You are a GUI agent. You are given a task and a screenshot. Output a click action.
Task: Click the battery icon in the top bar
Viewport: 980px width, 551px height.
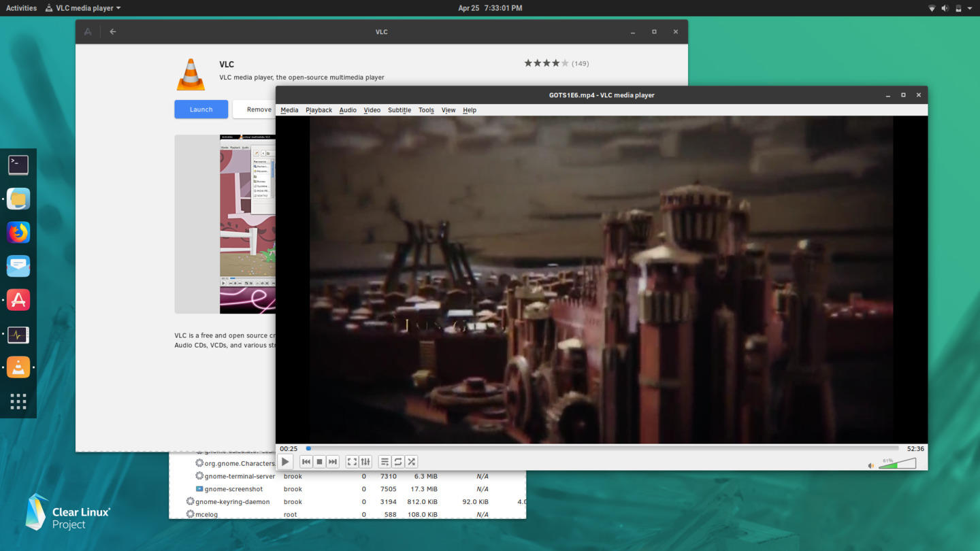point(958,8)
